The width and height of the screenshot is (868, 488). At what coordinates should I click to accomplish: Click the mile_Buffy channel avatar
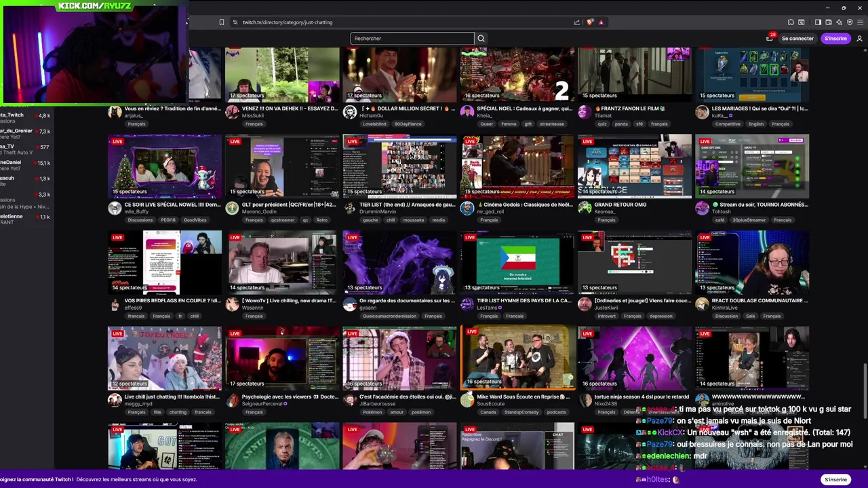(115, 208)
